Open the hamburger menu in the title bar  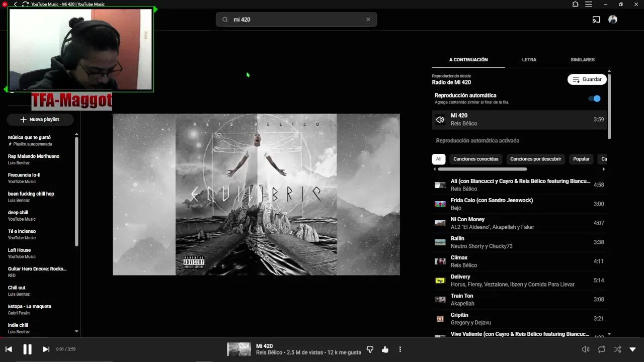click(589, 4)
